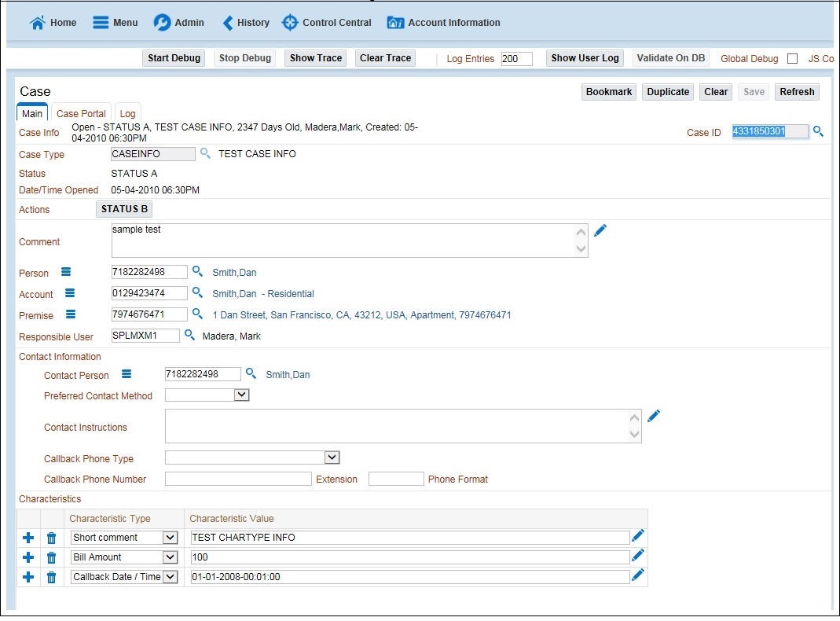Click the Account Information icon

(x=395, y=22)
